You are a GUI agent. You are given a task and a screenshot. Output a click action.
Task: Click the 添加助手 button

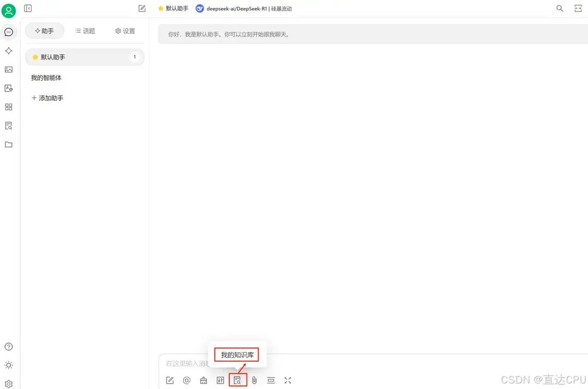tap(47, 98)
